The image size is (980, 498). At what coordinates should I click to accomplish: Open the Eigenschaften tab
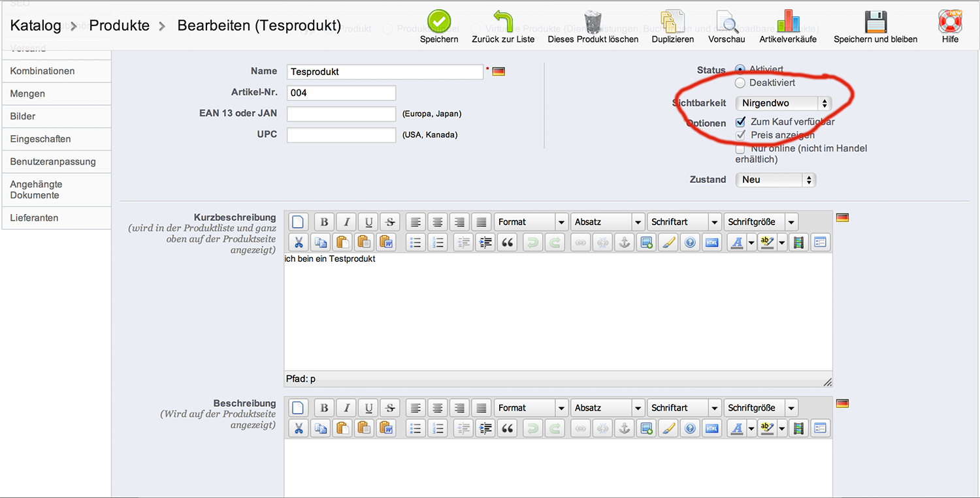click(56, 139)
